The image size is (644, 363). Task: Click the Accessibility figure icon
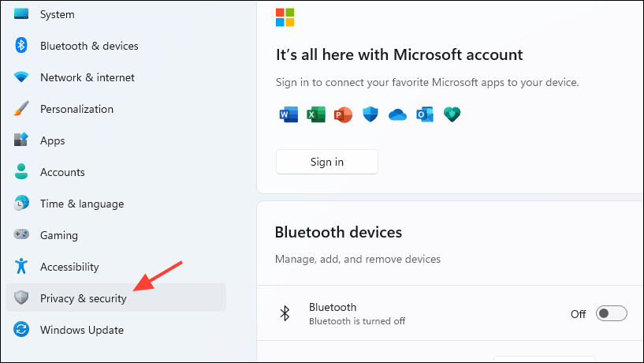click(x=21, y=266)
